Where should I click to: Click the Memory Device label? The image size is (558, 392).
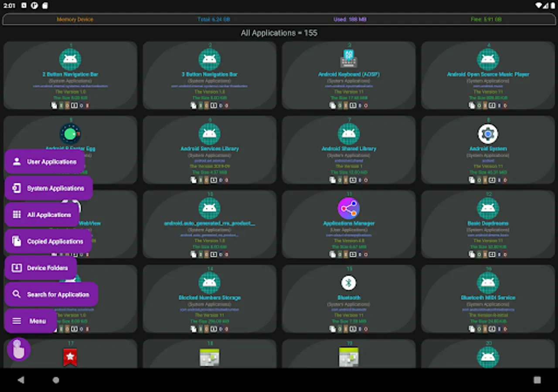pos(75,19)
